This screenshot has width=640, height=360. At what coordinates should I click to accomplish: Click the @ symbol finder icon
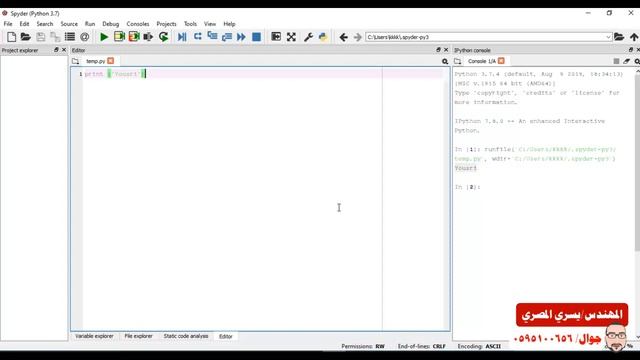coord(84,37)
